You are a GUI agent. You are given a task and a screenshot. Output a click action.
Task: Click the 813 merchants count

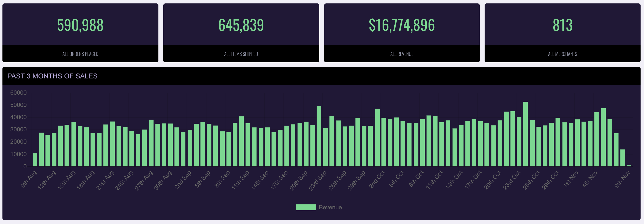coord(563,25)
